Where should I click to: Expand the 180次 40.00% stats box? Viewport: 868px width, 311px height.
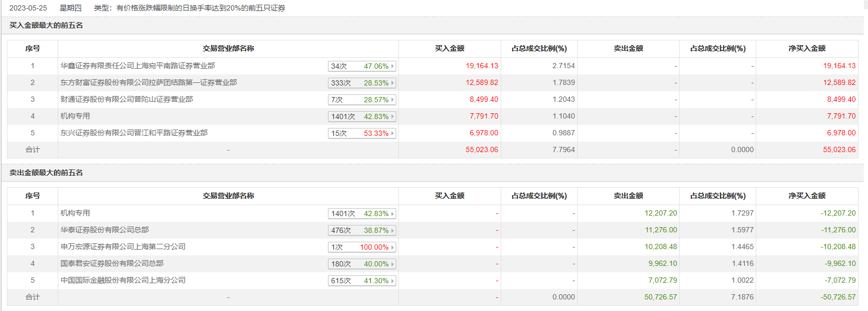pyautogui.click(x=362, y=264)
